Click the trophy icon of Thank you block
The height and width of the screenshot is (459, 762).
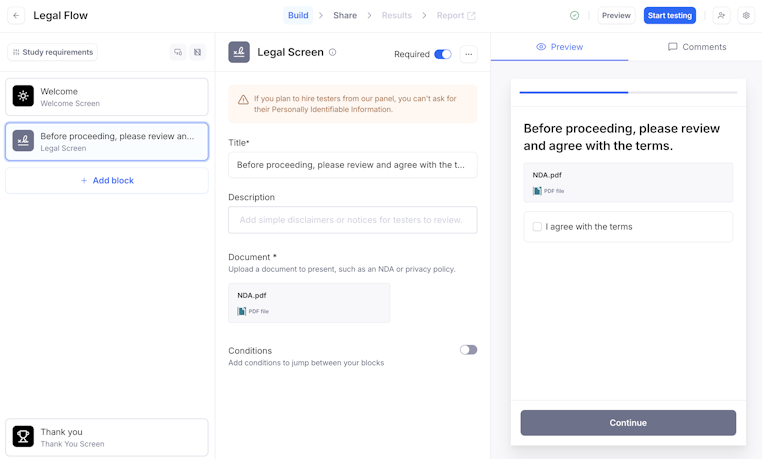point(23,437)
